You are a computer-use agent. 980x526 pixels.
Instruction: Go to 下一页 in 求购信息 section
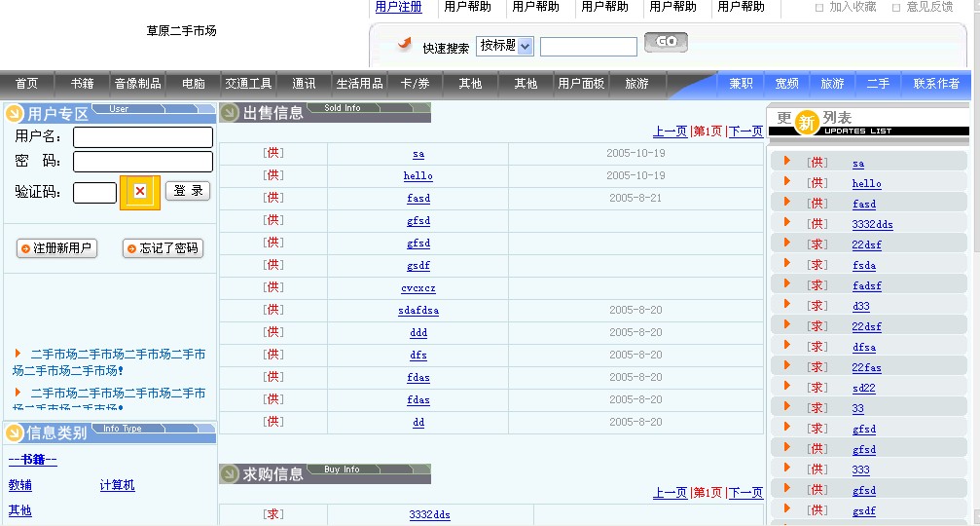click(x=746, y=493)
